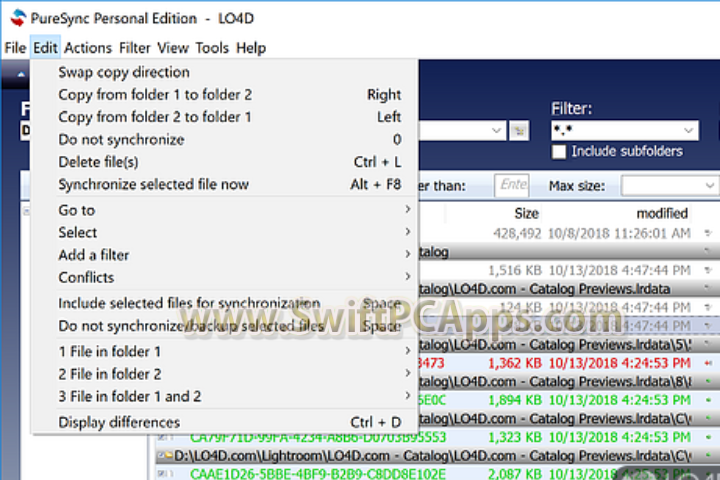Enable Include subfolders checkbox
This screenshot has height=480, width=720.
pyautogui.click(x=559, y=152)
